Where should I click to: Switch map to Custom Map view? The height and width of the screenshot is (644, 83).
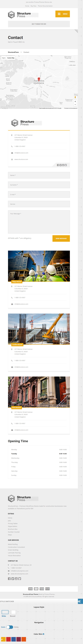(x=11, y=58)
